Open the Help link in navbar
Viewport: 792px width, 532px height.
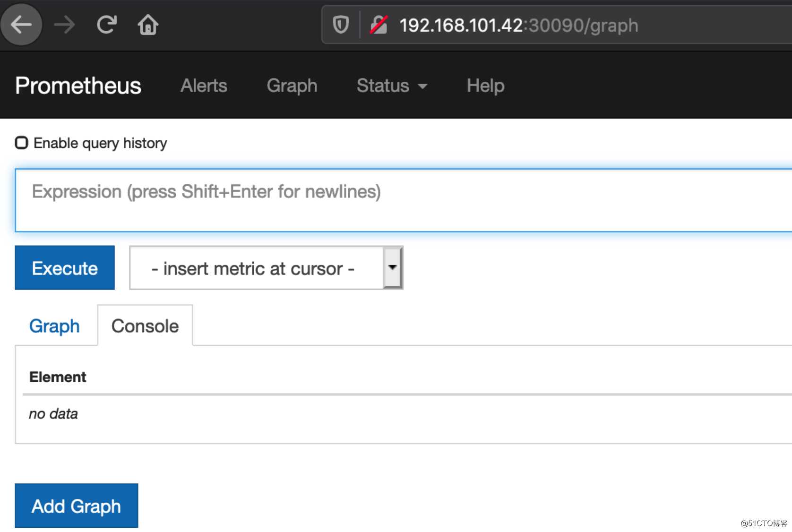(x=485, y=86)
